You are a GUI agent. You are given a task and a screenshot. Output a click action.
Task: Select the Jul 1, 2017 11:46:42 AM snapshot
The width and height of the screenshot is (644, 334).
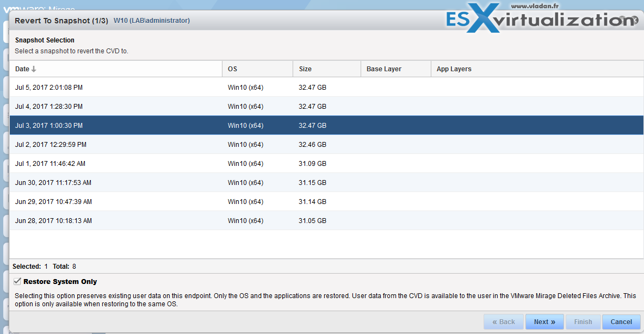coord(326,164)
